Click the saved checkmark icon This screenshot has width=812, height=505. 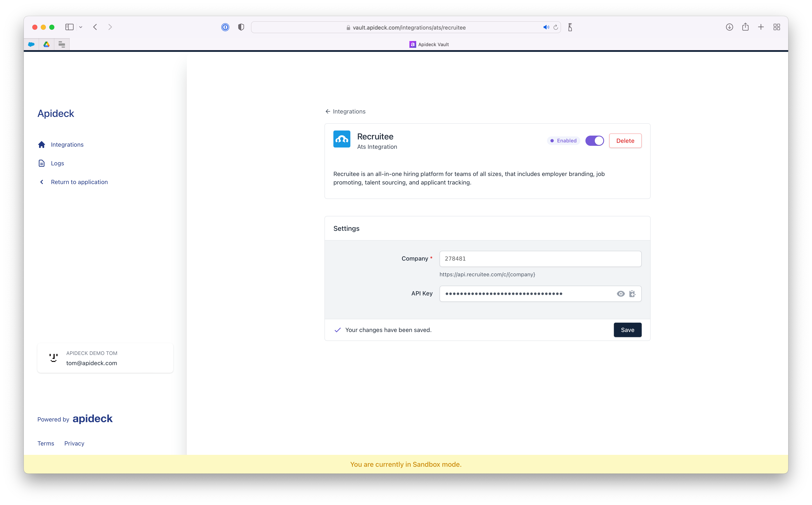[x=338, y=330]
